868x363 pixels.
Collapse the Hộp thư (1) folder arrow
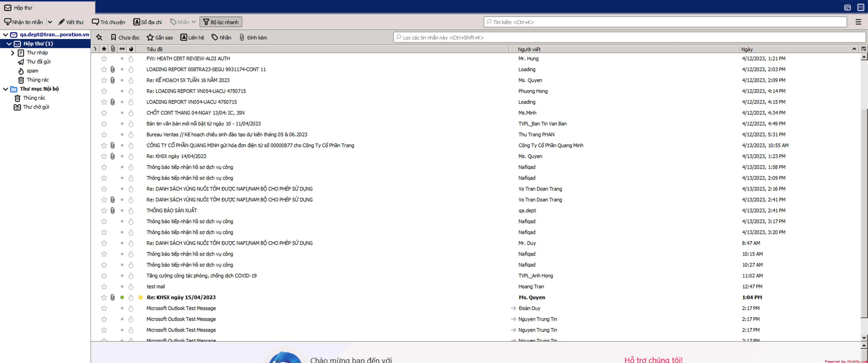coord(9,43)
